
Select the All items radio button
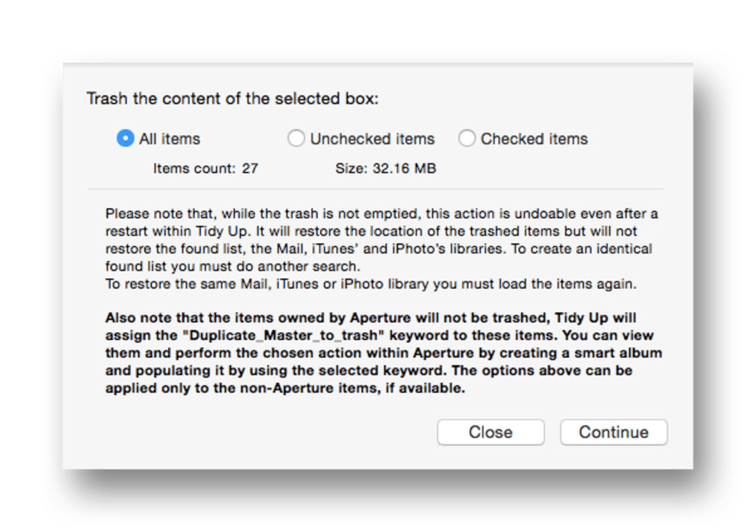(x=125, y=139)
